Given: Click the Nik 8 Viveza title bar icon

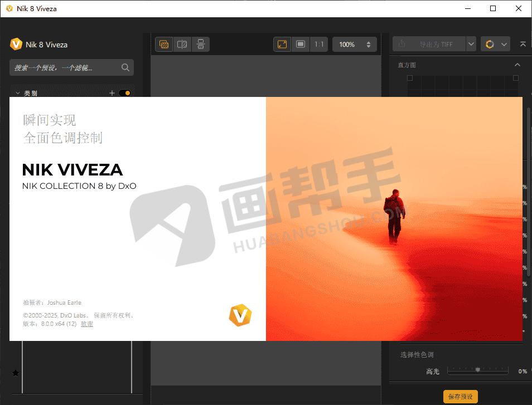Looking at the screenshot, I should [9, 8].
